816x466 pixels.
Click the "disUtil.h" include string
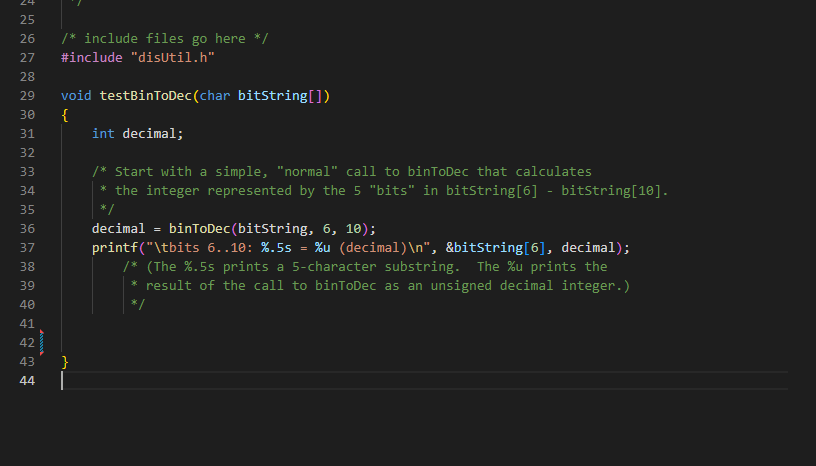tap(173, 58)
